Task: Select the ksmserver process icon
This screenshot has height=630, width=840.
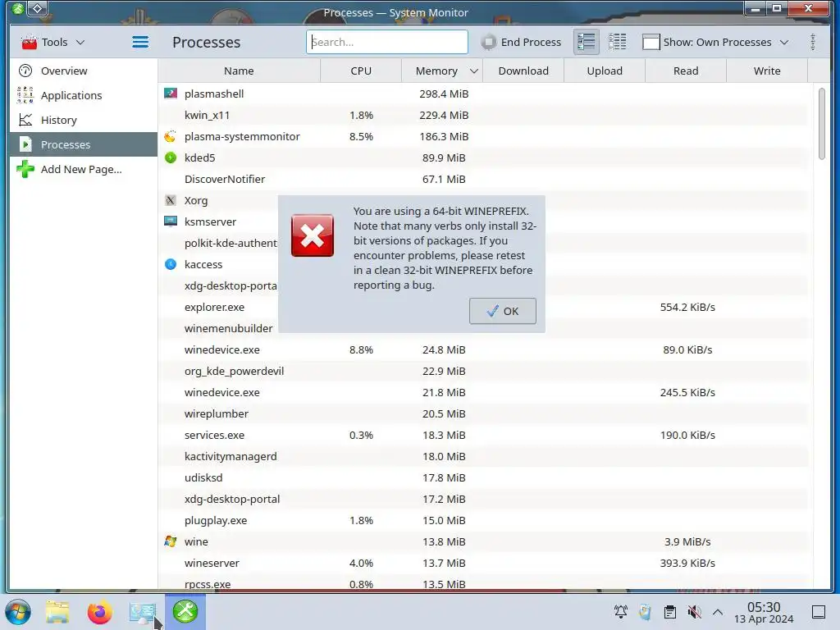Action: [x=171, y=221]
